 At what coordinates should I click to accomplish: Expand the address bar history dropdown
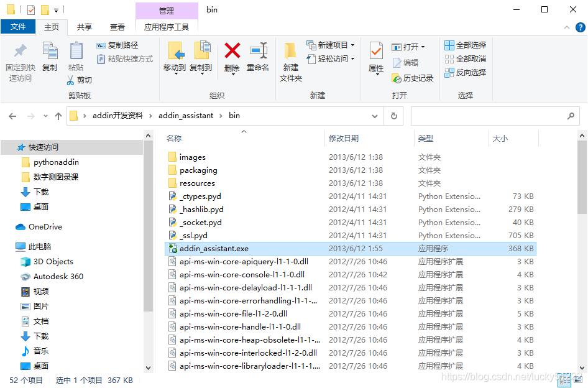(x=374, y=116)
